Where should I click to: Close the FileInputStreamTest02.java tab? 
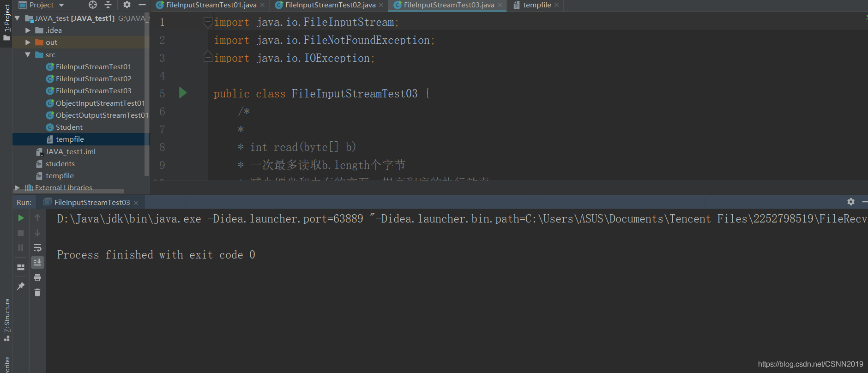[381, 5]
